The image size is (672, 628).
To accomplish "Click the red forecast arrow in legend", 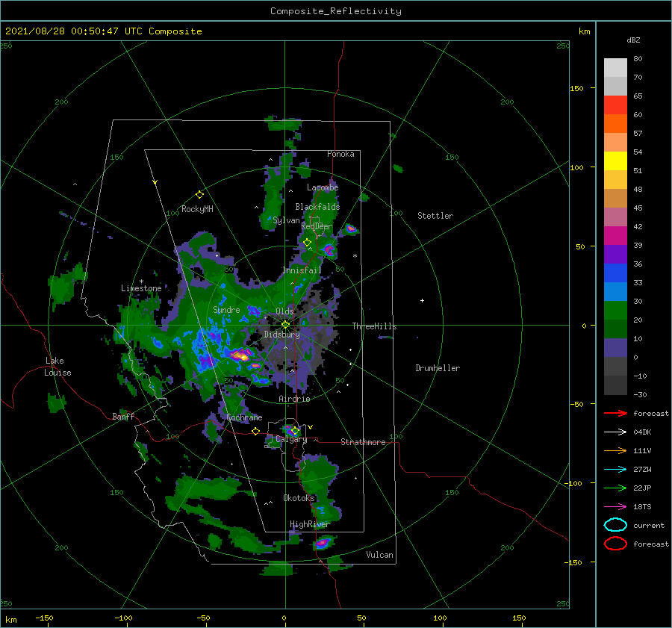I will pyautogui.click(x=615, y=413).
